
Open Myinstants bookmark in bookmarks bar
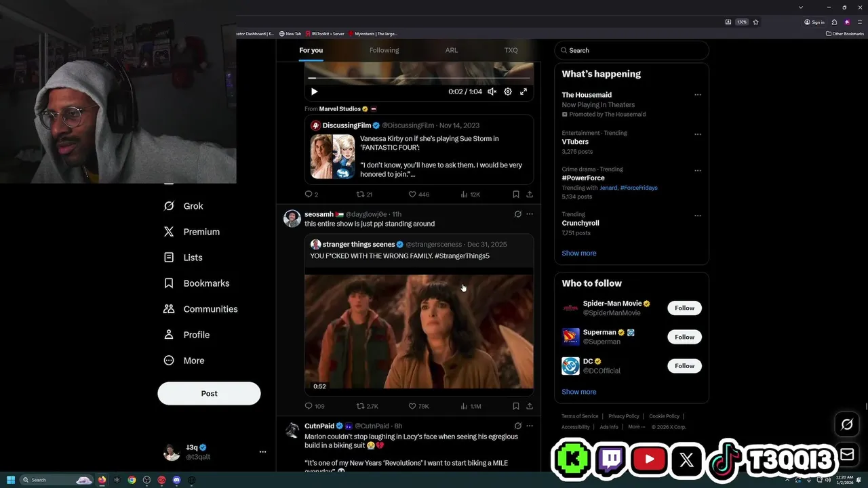[x=372, y=34]
